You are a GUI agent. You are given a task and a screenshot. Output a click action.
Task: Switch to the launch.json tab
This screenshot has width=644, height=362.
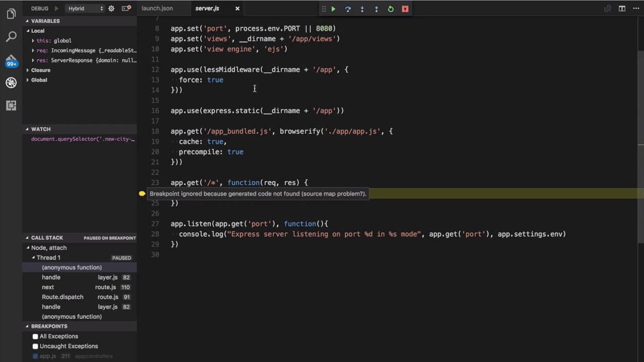pyautogui.click(x=157, y=9)
